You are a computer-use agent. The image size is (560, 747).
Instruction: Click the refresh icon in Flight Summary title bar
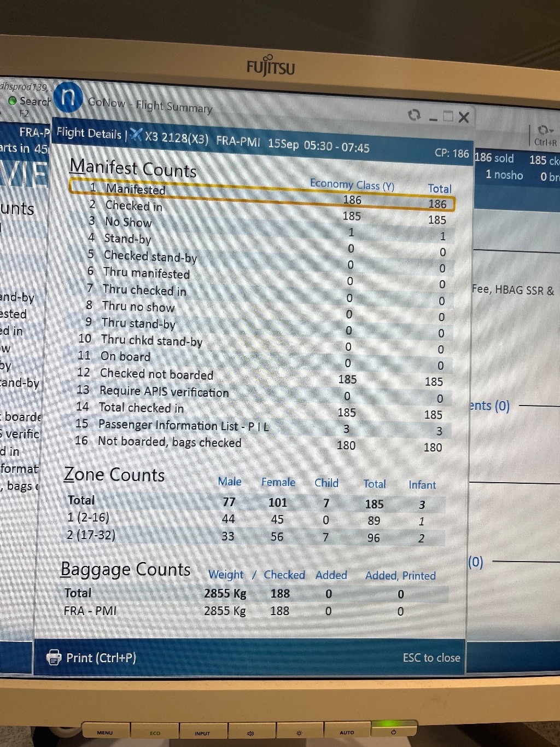(414, 115)
